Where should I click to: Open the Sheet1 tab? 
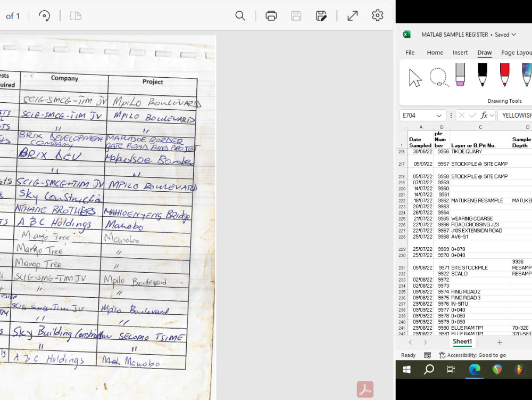click(462, 341)
